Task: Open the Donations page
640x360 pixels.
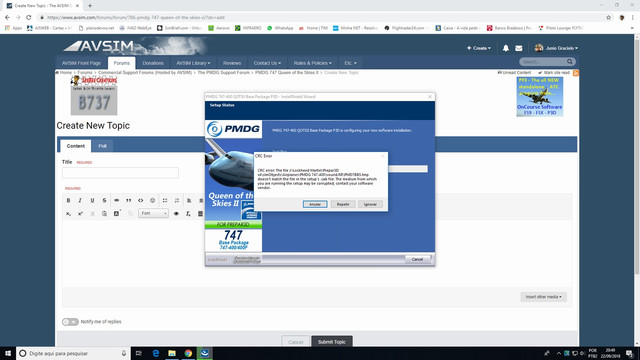Action: (x=153, y=63)
